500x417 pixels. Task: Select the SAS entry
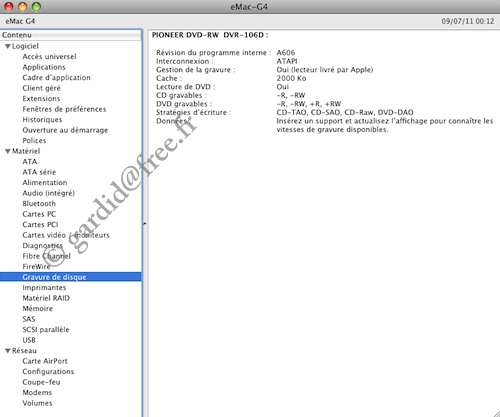tap(29, 319)
